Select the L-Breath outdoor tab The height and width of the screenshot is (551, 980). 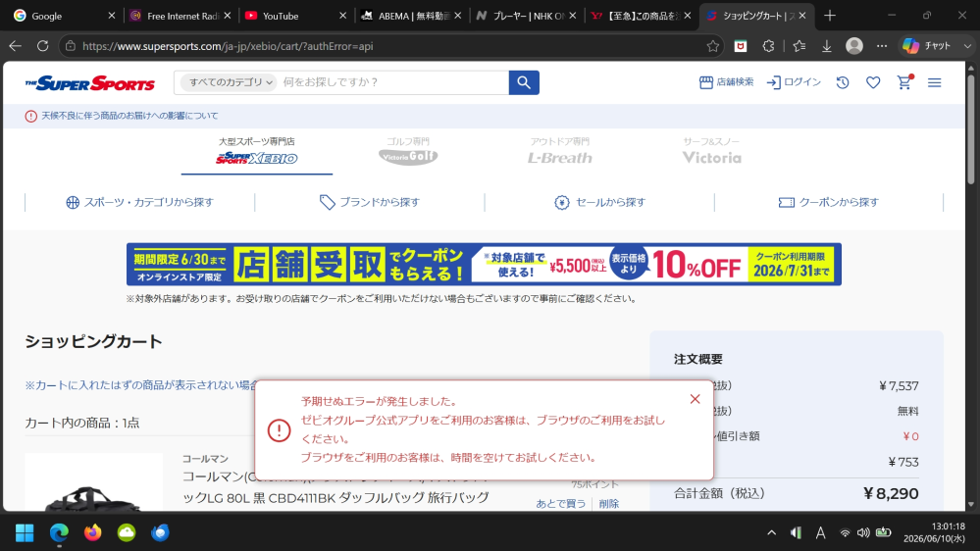tap(559, 152)
